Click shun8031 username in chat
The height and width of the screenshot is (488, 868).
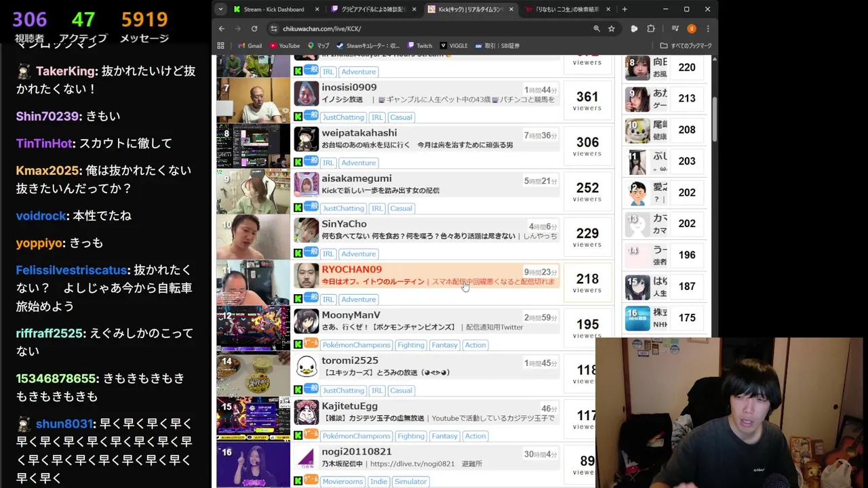64,424
